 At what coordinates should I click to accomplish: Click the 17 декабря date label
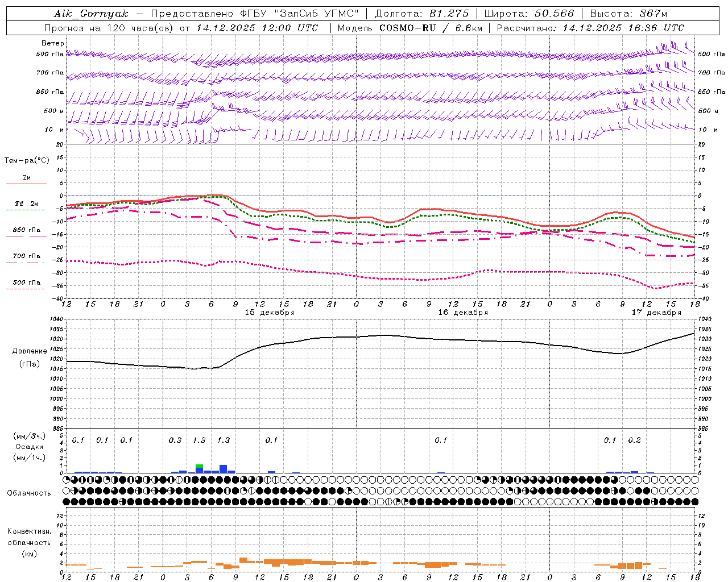coord(656,313)
